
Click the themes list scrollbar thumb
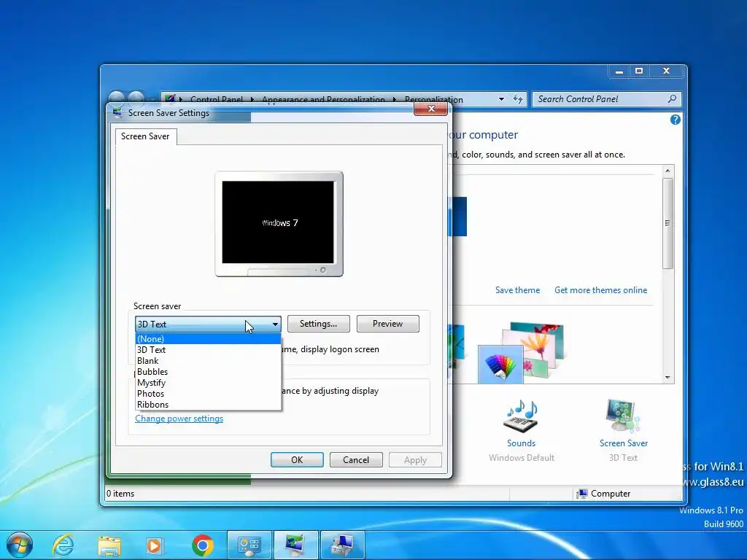pyautogui.click(x=667, y=224)
